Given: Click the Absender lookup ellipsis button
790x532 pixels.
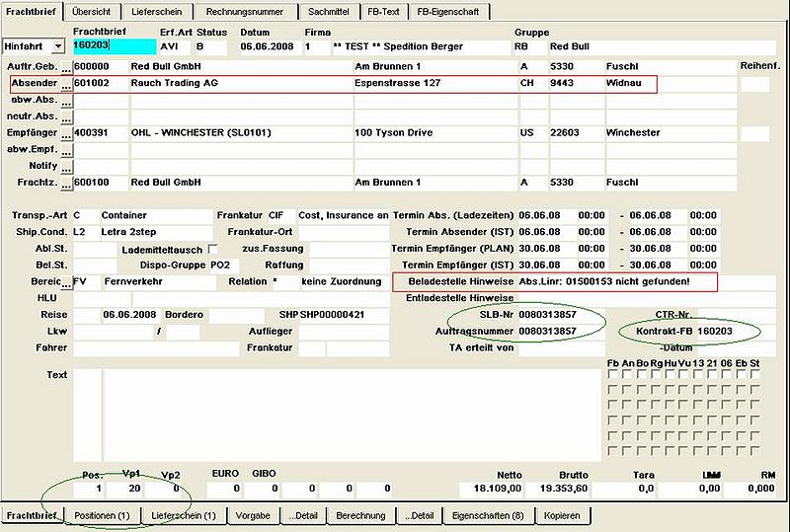Looking at the screenshot, I should coord(66,84).
